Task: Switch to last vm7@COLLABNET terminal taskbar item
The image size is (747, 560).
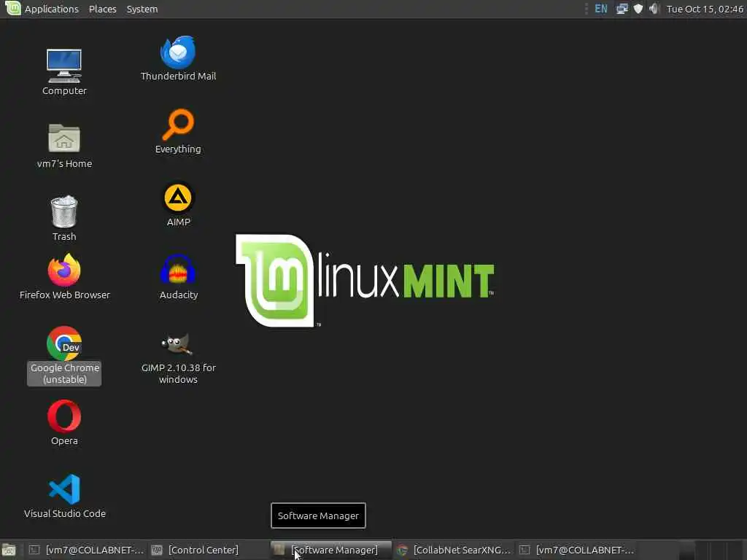Action: 576,550
